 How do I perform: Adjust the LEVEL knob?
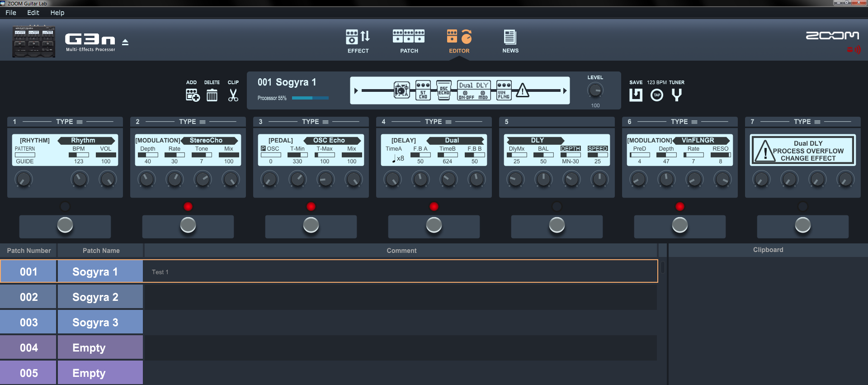595,90
